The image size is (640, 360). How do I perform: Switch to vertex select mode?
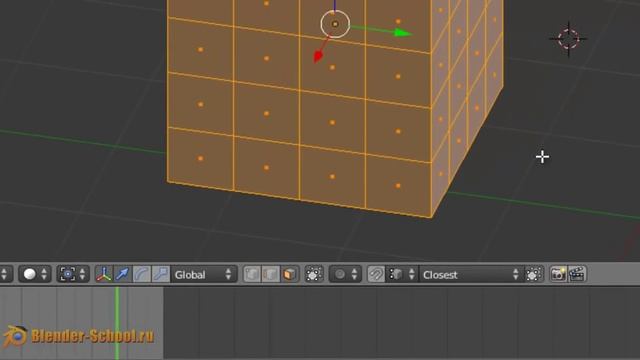252,274
